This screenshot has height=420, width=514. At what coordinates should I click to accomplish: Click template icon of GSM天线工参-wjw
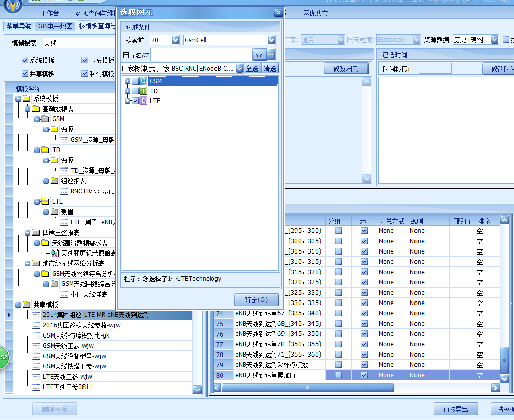[36, 346]
